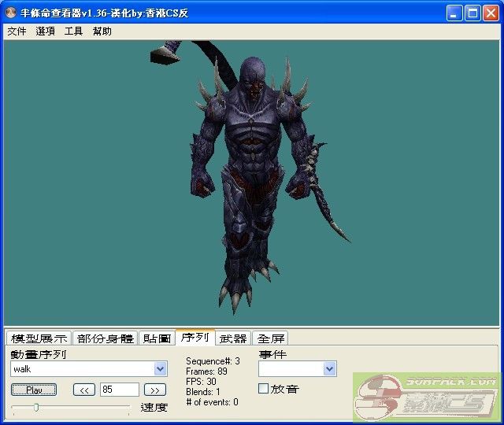Step to previous frame with << button

[84, 390]
